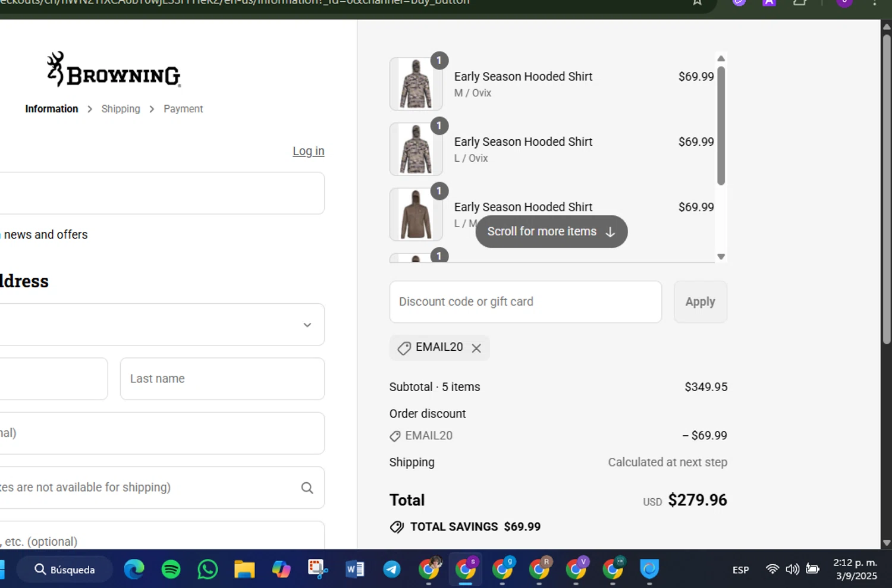This screenshot has width=892, height=588.
Task: Click the Apply discount button
Action: coord(700,302)
